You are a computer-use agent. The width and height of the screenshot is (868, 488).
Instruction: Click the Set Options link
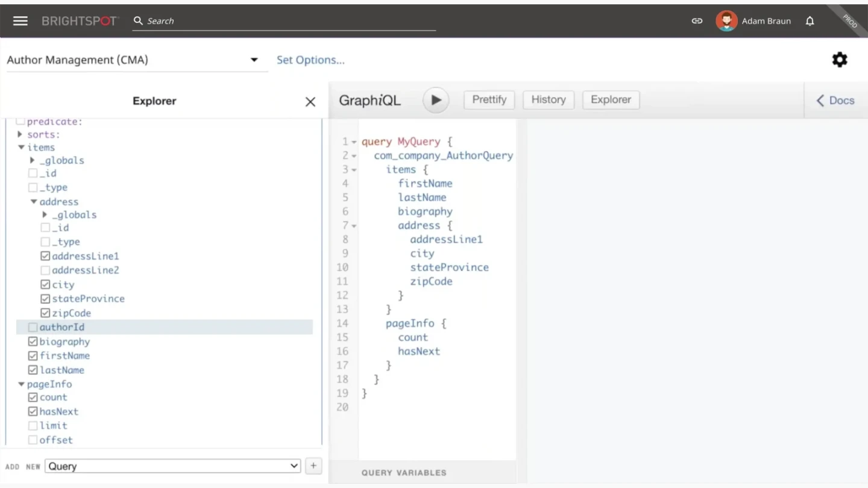pos(310,60)
